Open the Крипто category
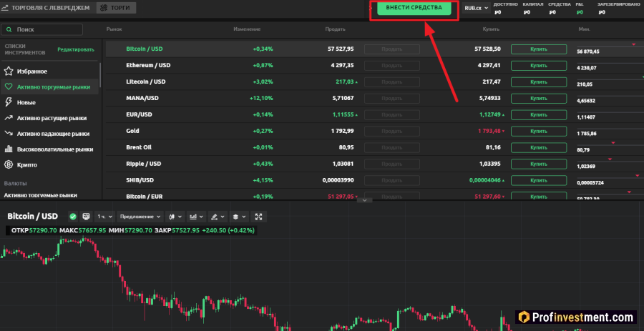The image size is (644, 331). point(21,165)
